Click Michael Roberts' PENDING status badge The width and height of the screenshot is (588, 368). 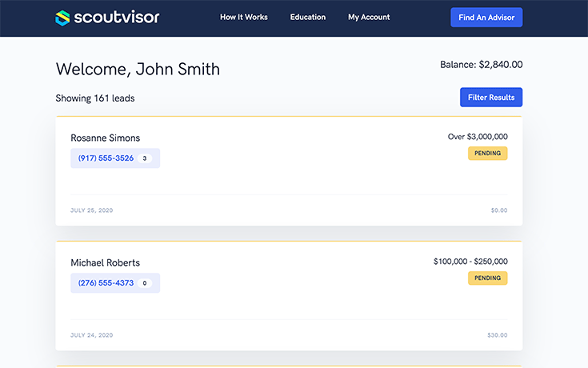coord(487,278)
